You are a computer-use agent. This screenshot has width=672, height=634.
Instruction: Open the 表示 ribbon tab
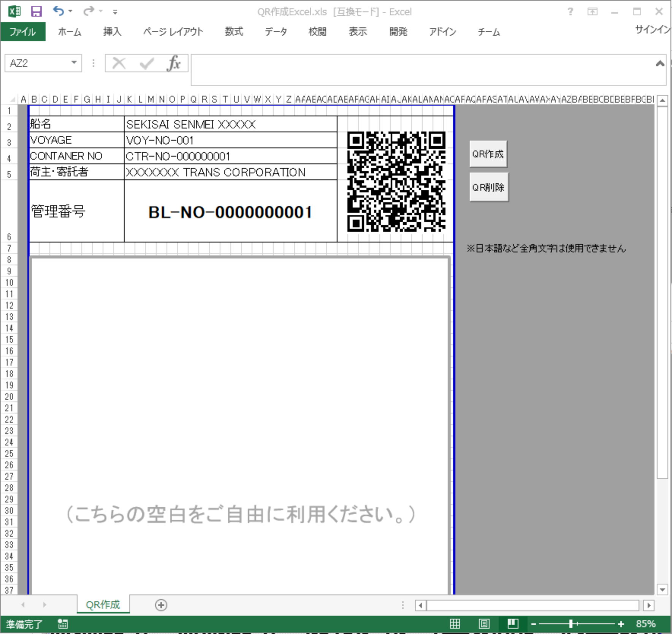(358, 32)
